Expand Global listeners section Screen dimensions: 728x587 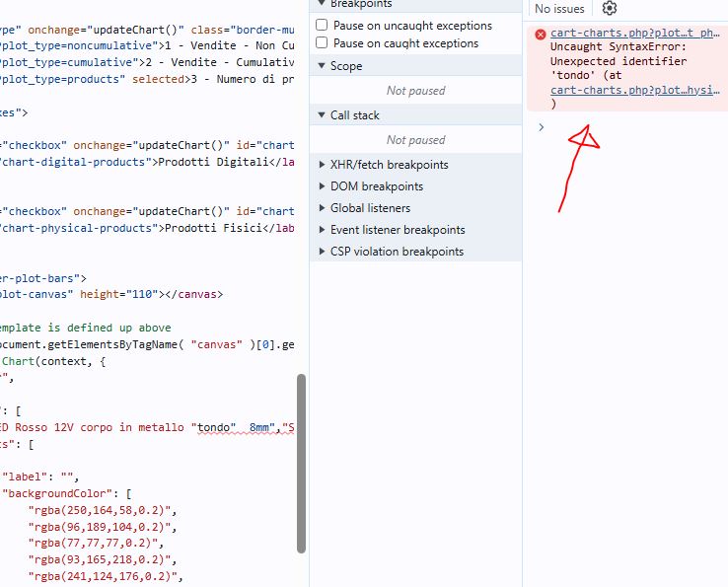(x=370, y=208)
